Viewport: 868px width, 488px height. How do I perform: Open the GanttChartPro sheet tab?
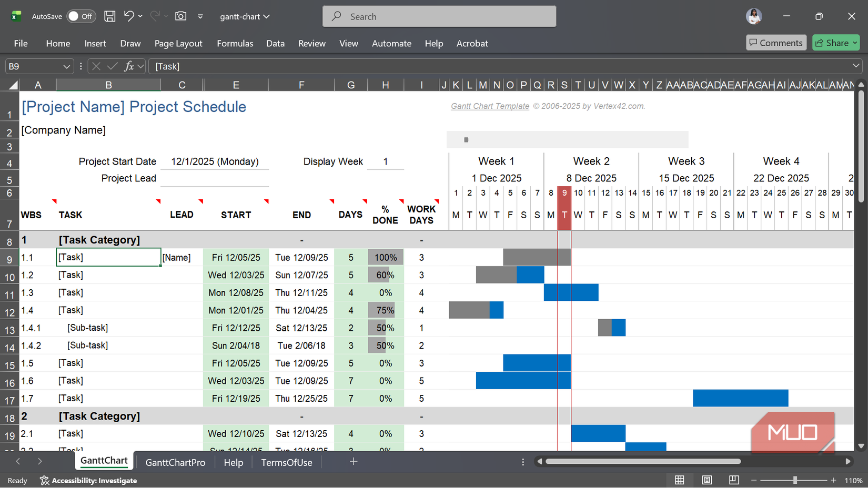click(x=175, y=462)
